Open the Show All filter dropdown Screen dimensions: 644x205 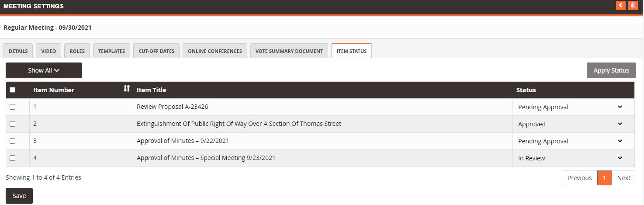pyautogui.click(x=44, y=70)
